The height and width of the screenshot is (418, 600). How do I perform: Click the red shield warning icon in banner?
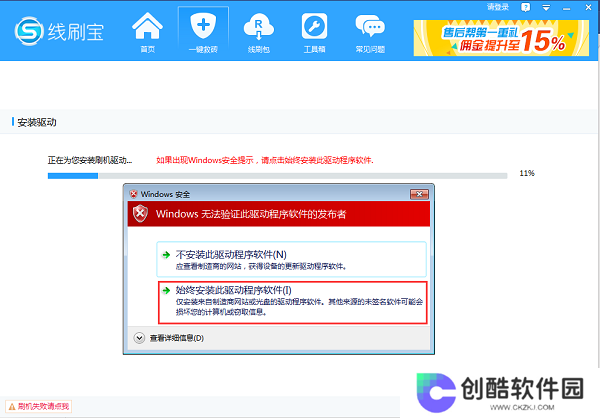[140, 214]
